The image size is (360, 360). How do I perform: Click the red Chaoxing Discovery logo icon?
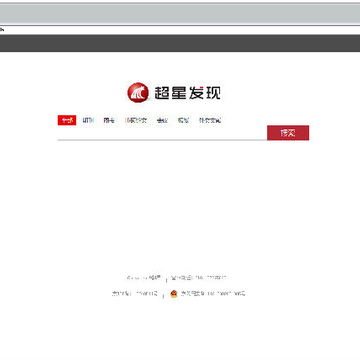point(138,92)
